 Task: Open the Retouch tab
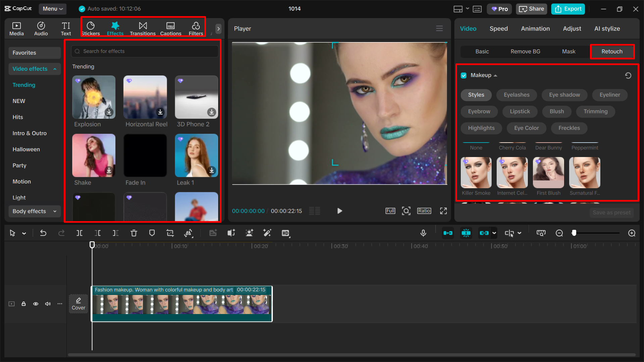click(612, 51)
